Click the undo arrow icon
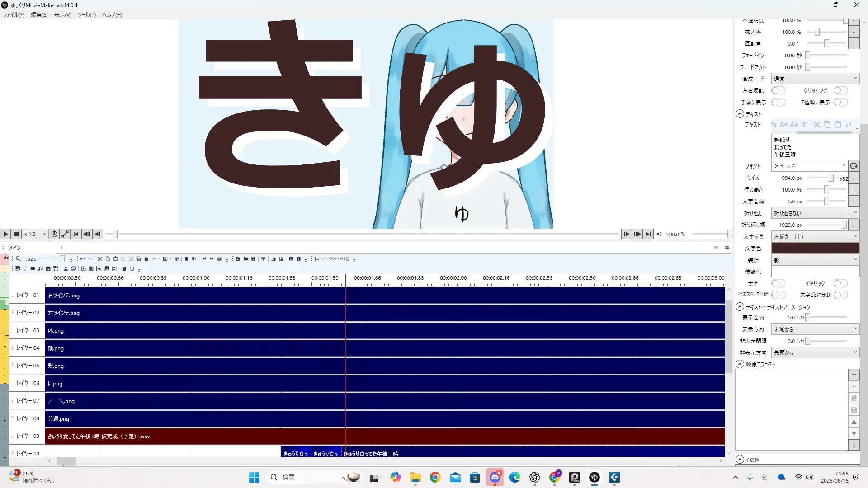This screenshot has width=868, height=488. coord(82,259)
